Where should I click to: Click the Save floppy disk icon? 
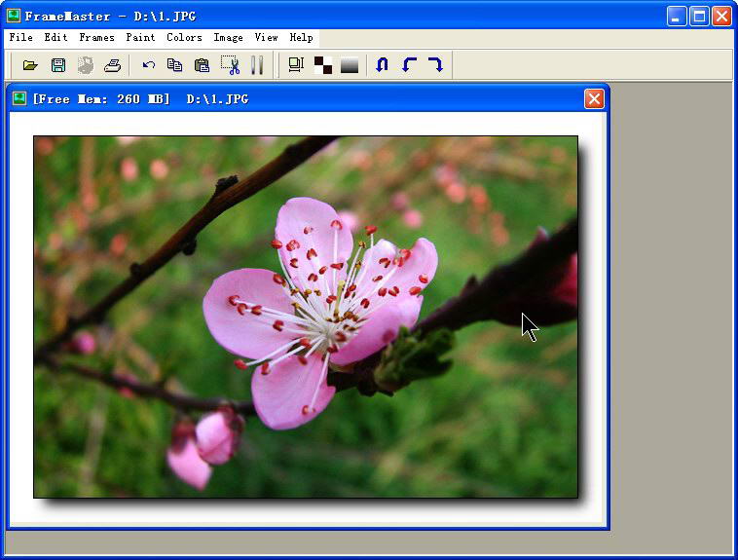click(57, 65)
